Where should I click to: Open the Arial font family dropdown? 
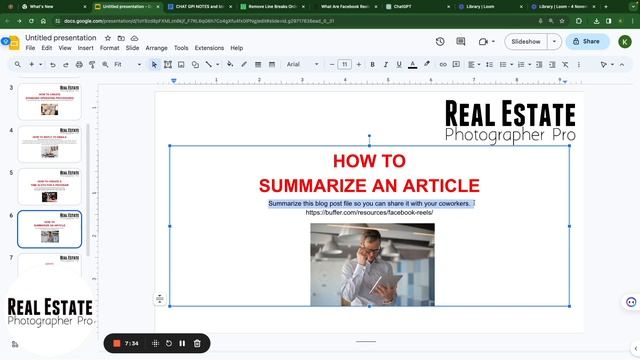[302, 64]
